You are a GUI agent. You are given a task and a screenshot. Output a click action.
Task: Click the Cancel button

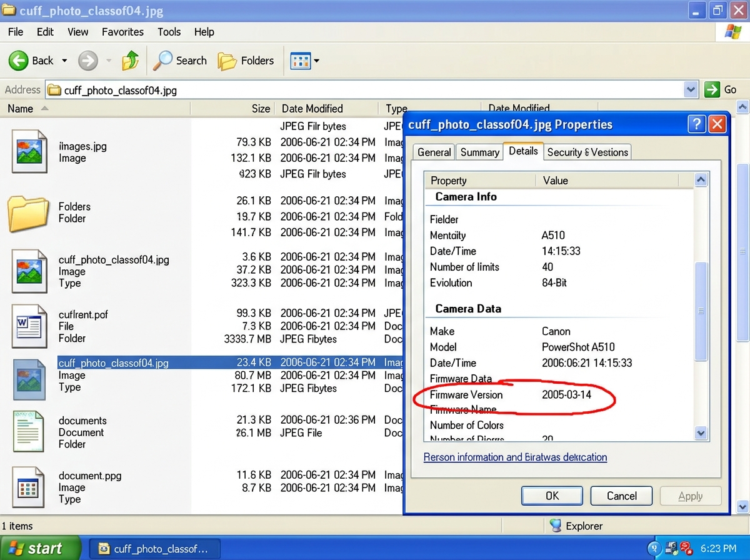tap(622, 496)
